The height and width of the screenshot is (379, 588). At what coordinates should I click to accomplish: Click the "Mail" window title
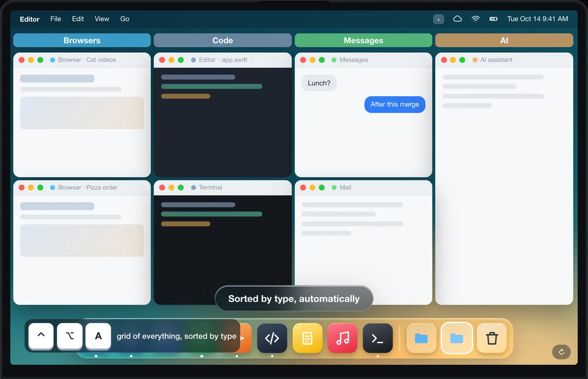[345, 187]
